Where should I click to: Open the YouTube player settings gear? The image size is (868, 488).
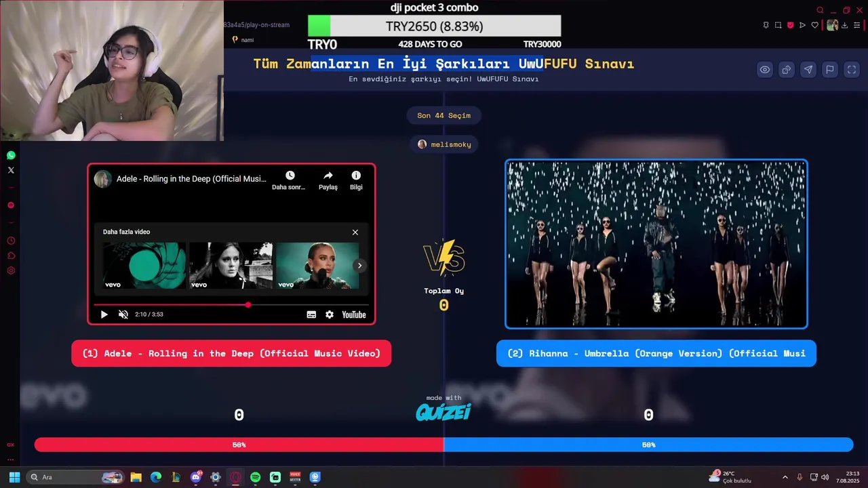[x=330, y=314]
